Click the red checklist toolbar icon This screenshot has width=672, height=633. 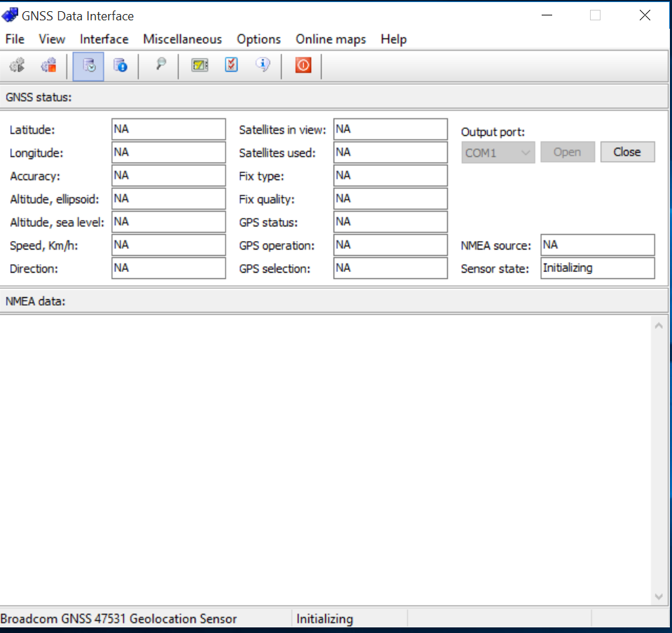pyautogui.click(x=231, y=65)
